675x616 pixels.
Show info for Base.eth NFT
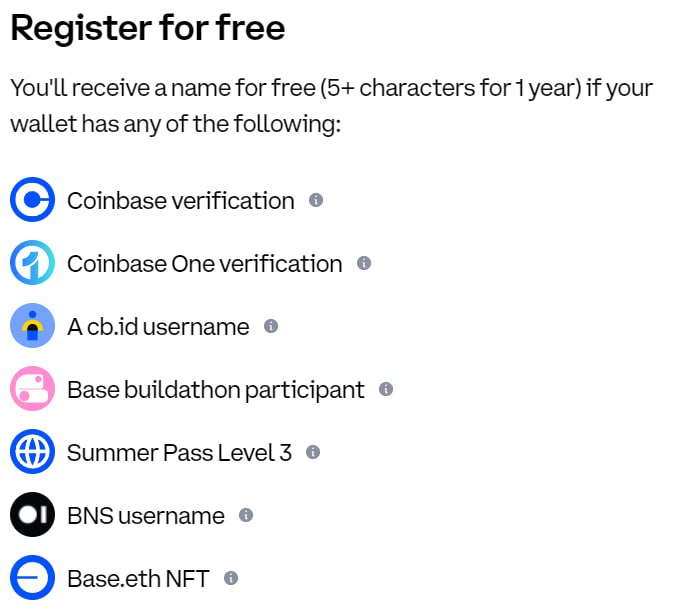click(x=231, y=578)
